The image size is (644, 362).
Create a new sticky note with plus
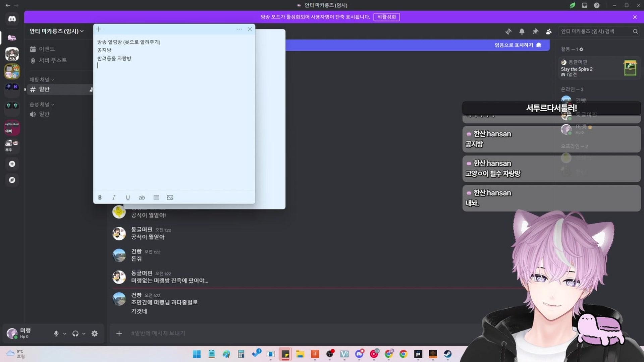coord(99,29)
